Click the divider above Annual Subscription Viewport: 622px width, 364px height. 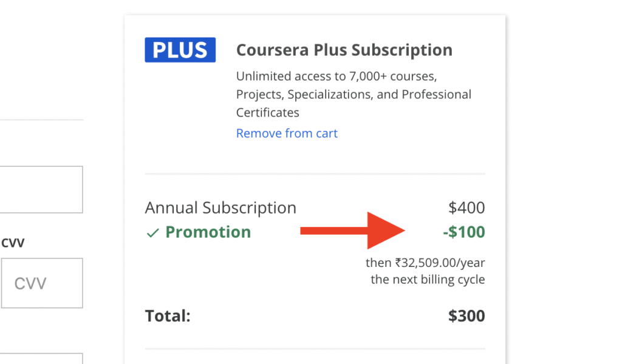[315, 174]
